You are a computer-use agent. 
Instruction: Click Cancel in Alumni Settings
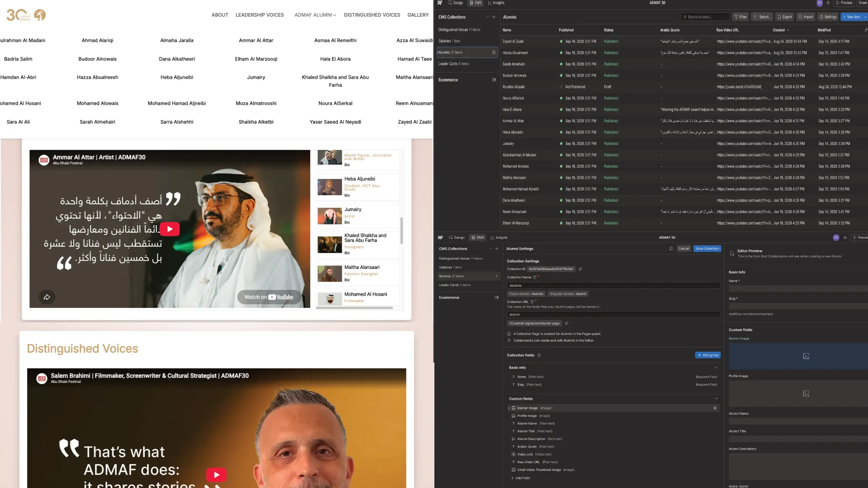[x=684, y=249]
